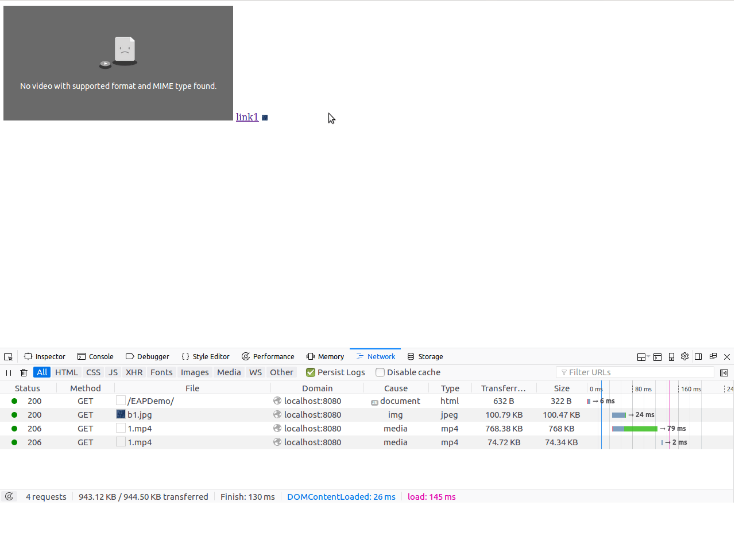Pause network recording with the pause icon
The image size is (735, 560).
coord(9,372)
